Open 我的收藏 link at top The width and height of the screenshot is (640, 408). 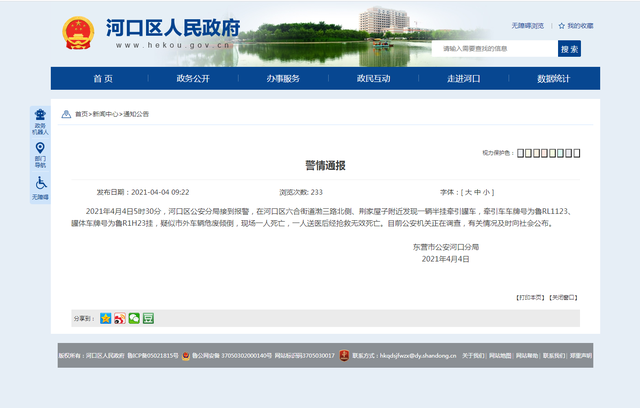click(x=580, y=26)
